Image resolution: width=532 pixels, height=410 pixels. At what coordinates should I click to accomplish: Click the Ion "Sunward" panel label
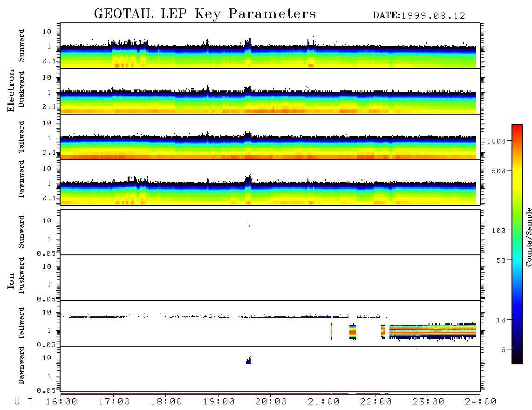click(21, 232)
